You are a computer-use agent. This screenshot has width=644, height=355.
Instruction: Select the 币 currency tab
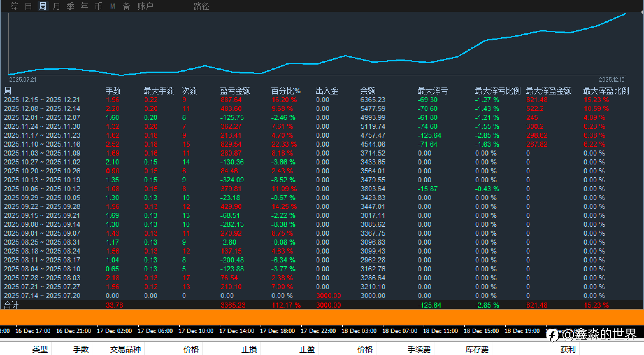coord(98,6)
